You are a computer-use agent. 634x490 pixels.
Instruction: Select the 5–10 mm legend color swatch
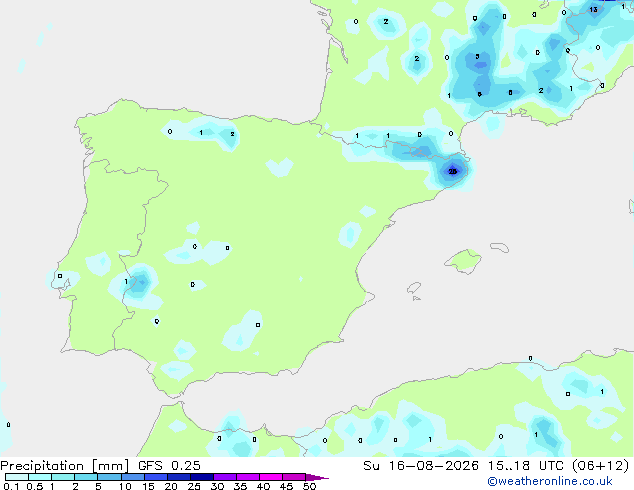(x=109, y=477)
